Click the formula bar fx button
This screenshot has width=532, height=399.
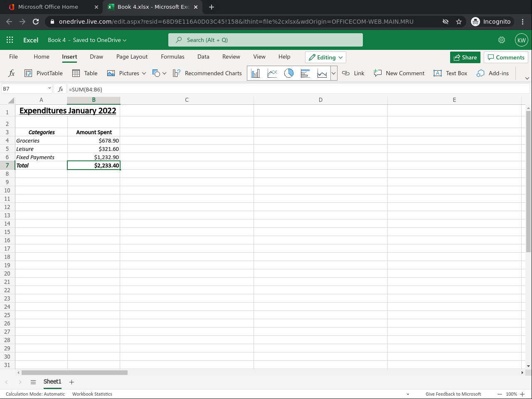(x=60, y=89)
